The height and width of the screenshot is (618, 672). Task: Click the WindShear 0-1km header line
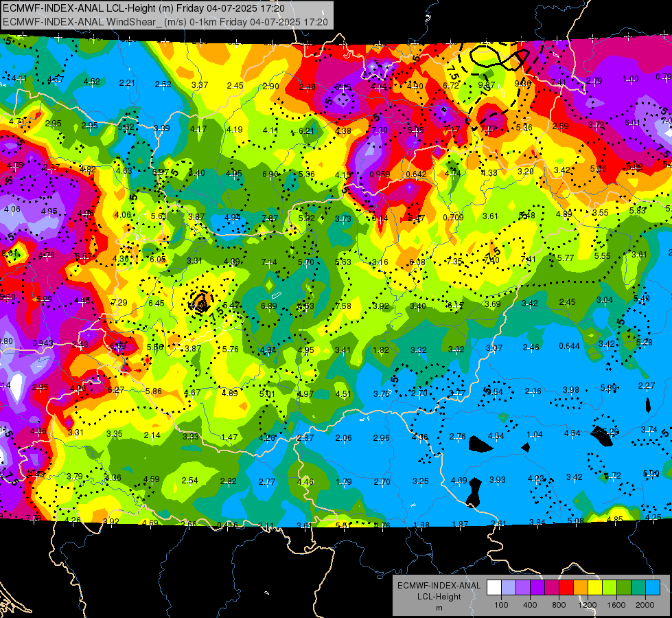(165, 22)
